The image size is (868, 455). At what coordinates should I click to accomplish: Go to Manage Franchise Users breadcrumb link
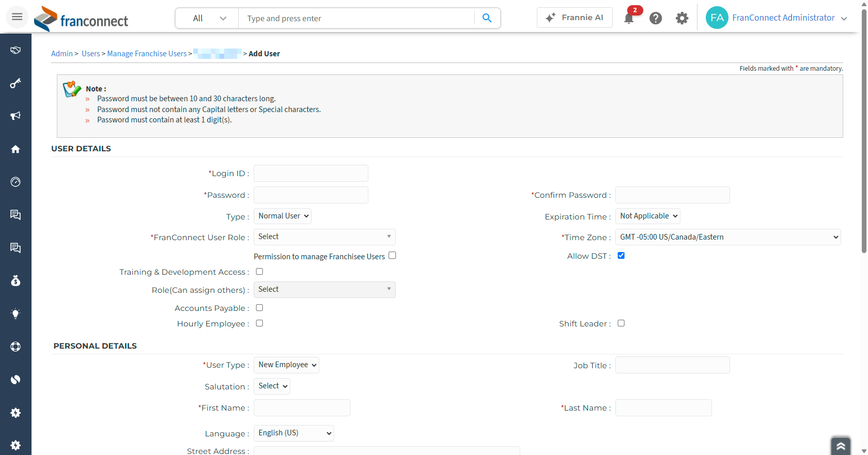click(x=147, y=54)
